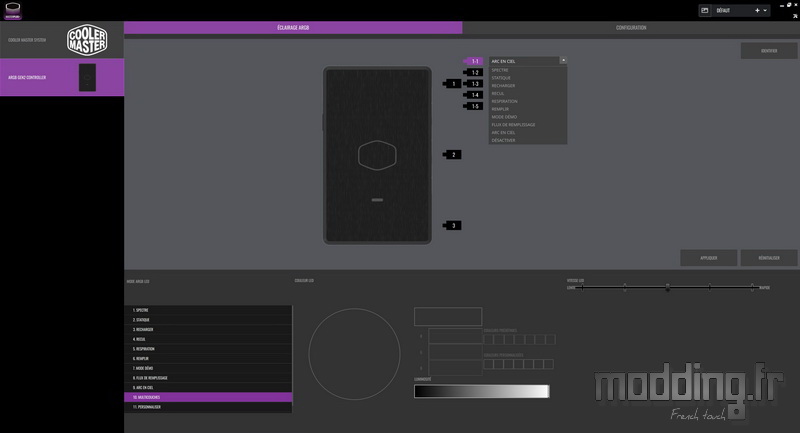Select port connector 1-4
The width and height of the screenshot is (800, 433).
[474, 95]
